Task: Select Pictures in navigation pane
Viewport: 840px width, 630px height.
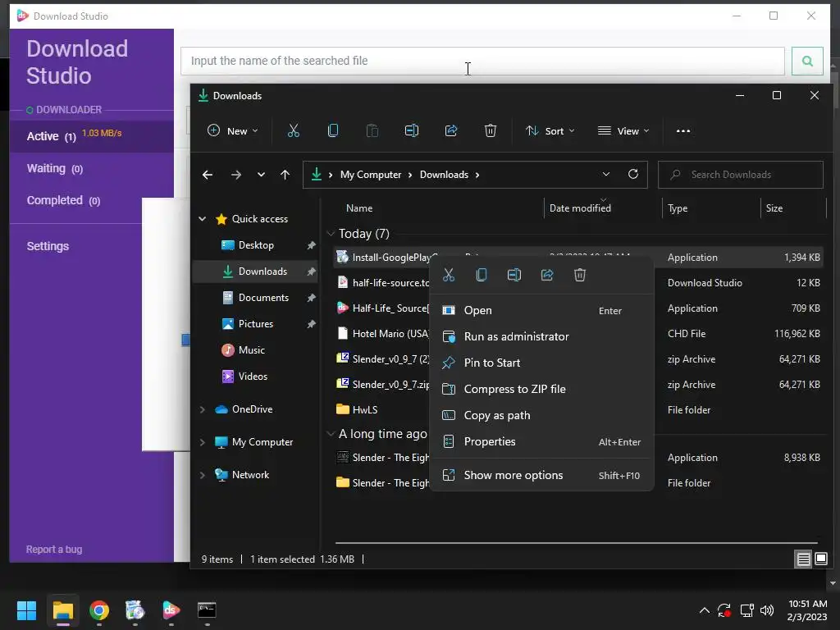Action: pos(256,323)
